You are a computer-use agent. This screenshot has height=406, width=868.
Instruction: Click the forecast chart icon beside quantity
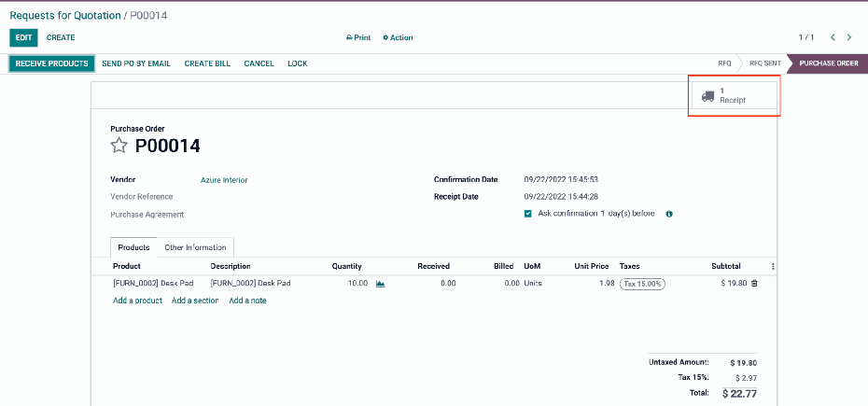(x=381, y=284)
